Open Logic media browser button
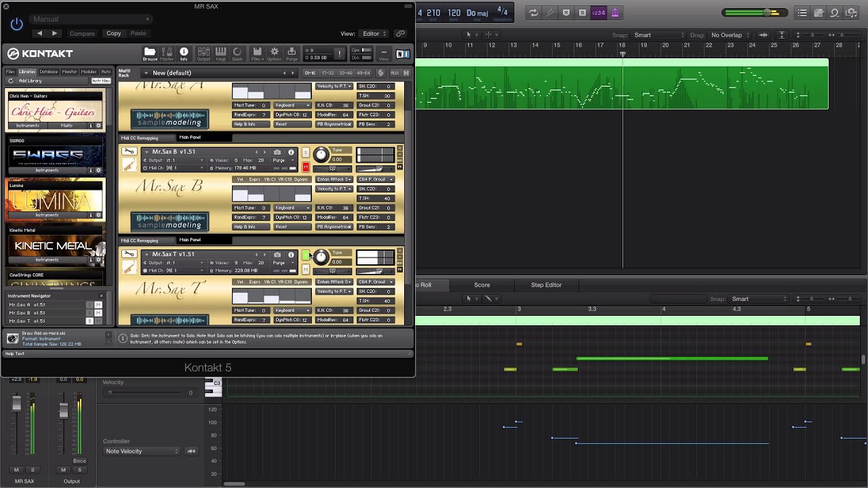The image size is (868, 488). (x=852, y=13)
